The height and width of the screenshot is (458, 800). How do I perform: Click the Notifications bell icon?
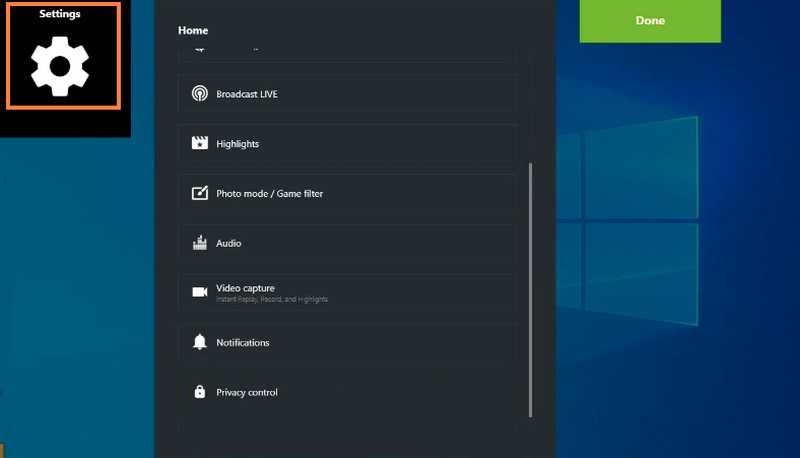tap(199, 342)
